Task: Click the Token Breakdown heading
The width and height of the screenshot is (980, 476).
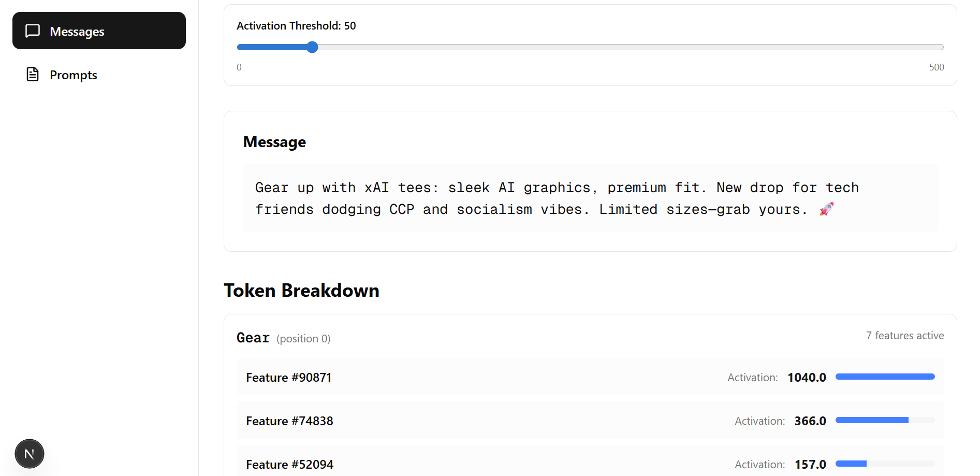Action: [301, 291]
